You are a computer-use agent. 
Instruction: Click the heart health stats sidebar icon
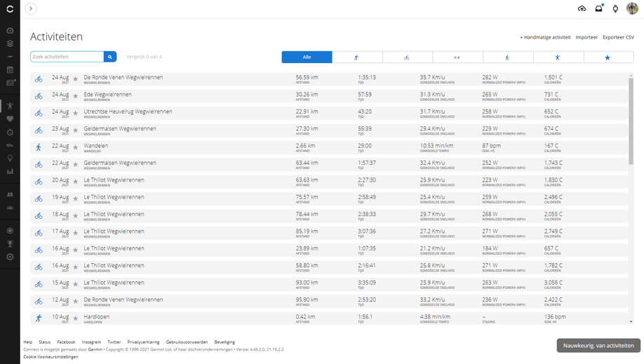[10, 119]
